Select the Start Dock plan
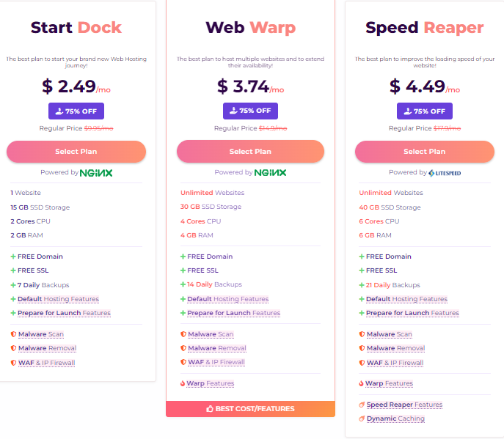The image size is (504, 439). click(76, 152)
